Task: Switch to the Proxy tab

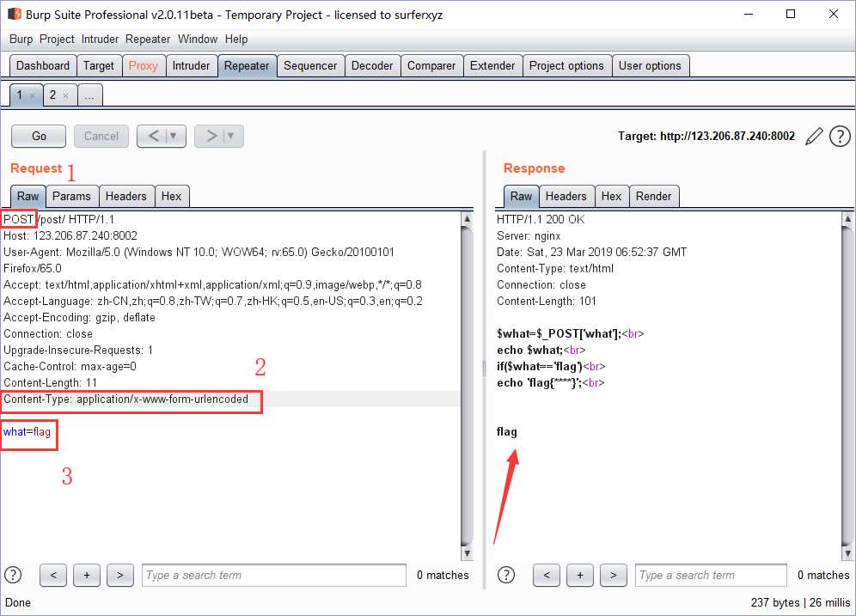Action: click(x=143, y=65)
